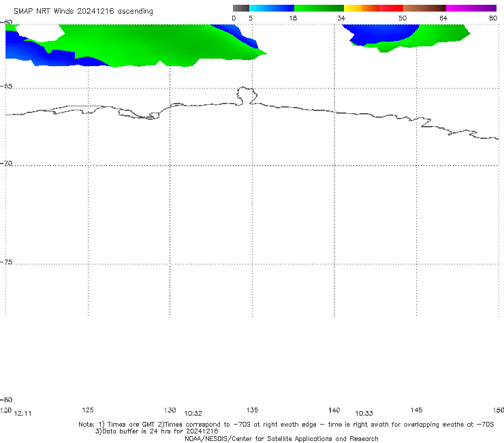Screen dimensions: 504x443
Task: Click the latitude label '-70'
Action: coord(6,164)
